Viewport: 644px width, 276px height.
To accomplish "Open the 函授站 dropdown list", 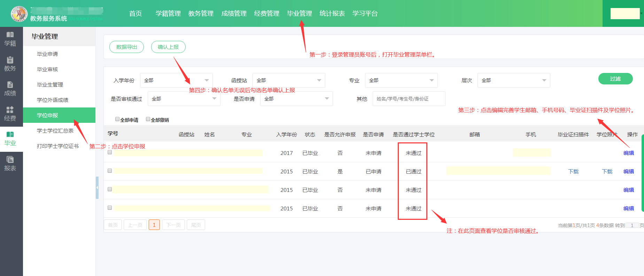I will tap(289, 80).
